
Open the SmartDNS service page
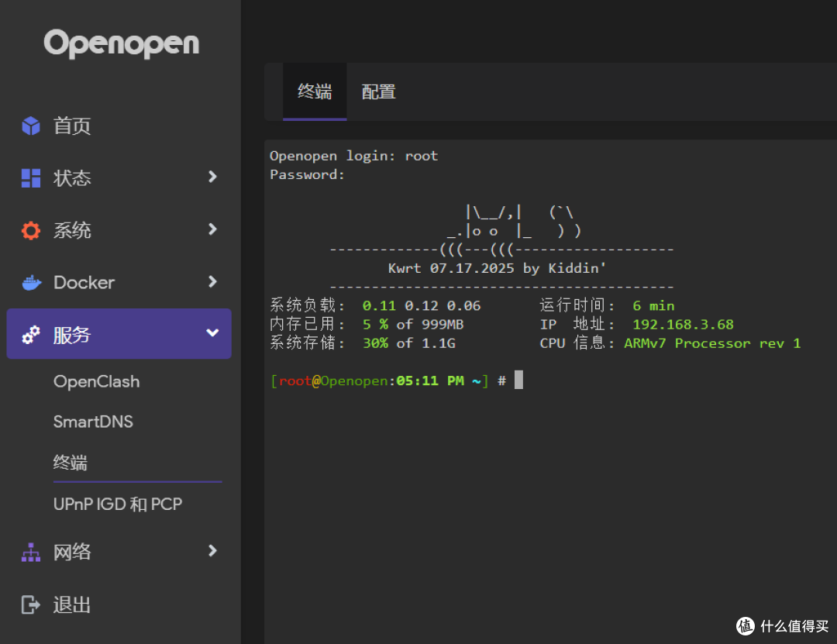[x=93, y=422]
